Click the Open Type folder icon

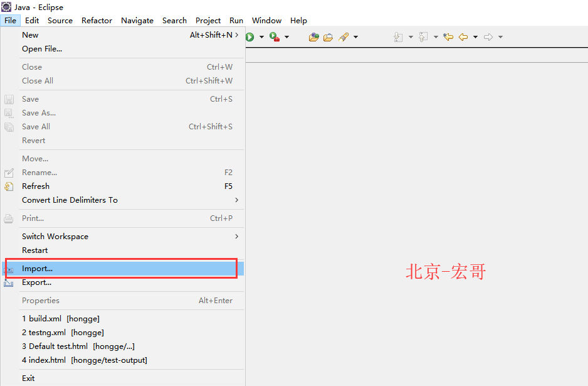tap(314, 37)
